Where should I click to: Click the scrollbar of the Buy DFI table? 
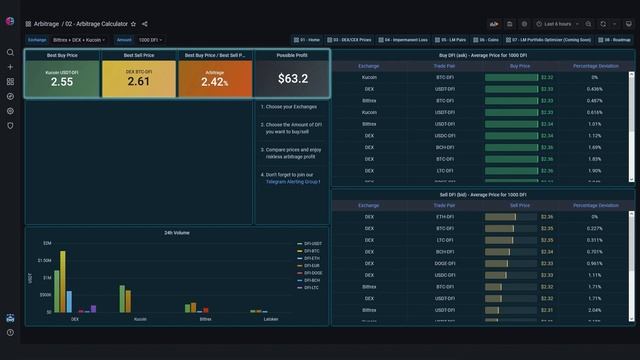tap(631, 127)
